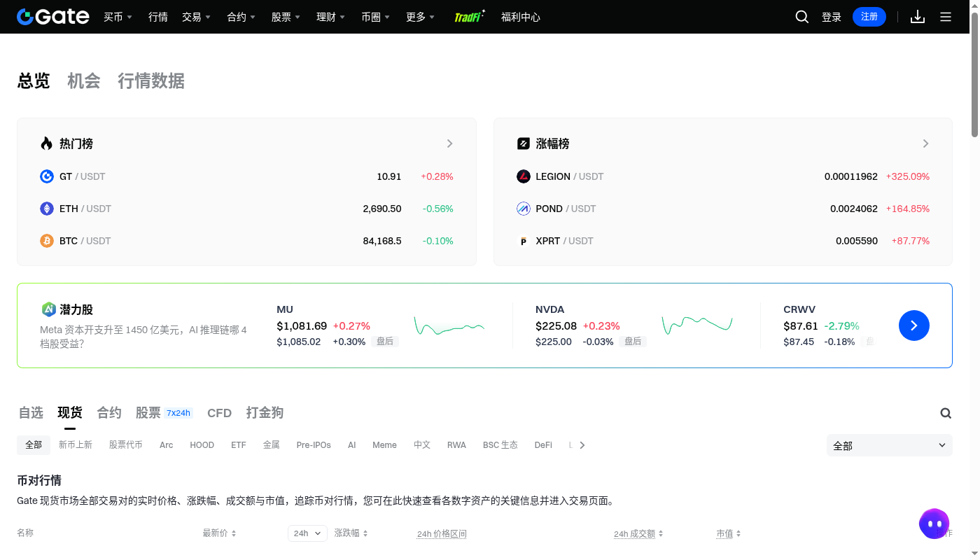Click the flame icon beside 热门榜
980x560 pixels.
(47, 143)
